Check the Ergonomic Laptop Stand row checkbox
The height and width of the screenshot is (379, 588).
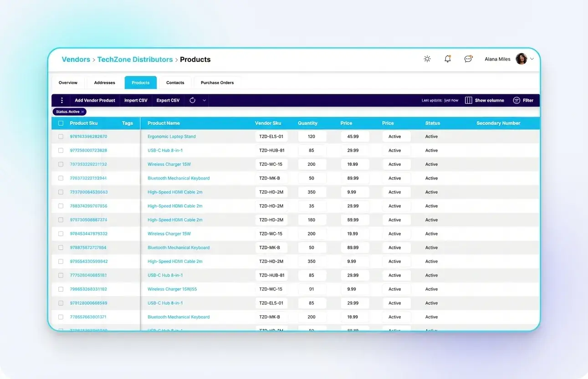tap(61, 136)
